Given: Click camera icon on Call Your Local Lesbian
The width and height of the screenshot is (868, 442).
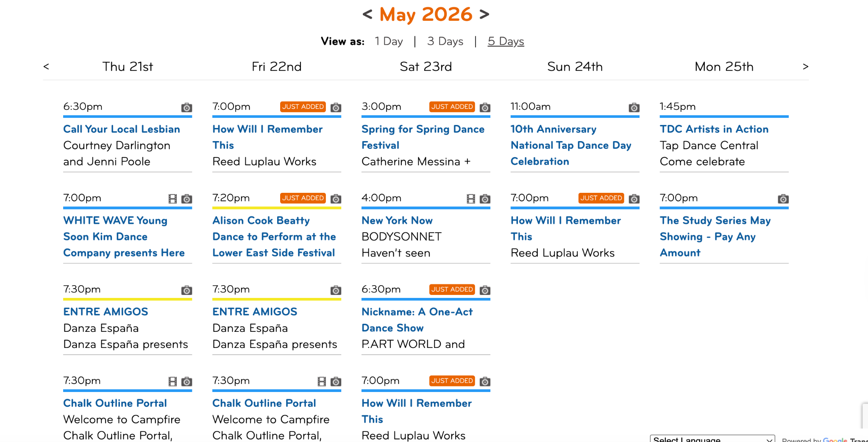Looking at the screenshot, I should (x=186, y=107).
